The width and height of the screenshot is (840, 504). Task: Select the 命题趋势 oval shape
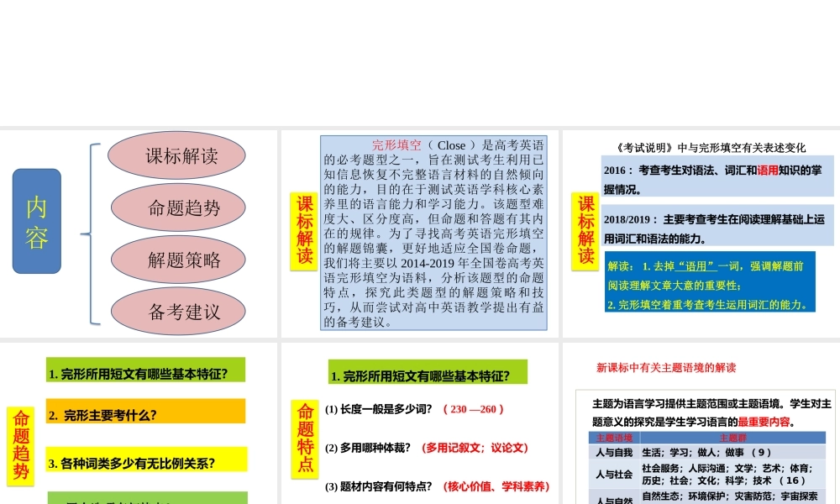coord(176,207)
